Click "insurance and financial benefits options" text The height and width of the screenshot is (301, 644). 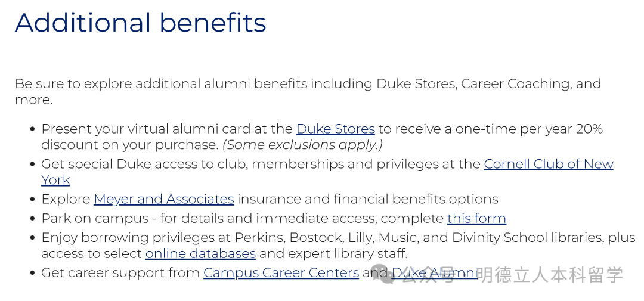tap(368, 199)
